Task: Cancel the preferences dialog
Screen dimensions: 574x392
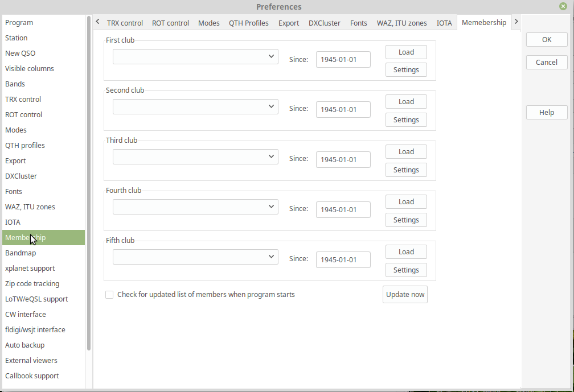Action: (x=547, y=62)
